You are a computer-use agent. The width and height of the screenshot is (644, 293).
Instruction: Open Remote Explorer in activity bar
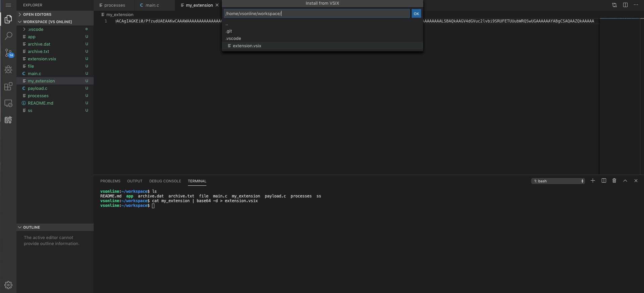(8, 103)
